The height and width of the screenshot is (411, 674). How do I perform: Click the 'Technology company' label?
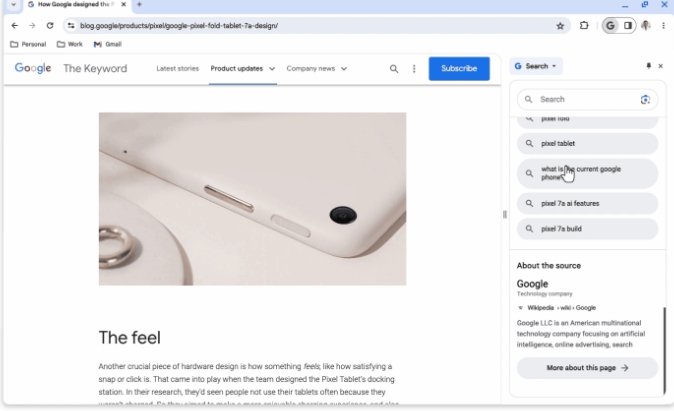pyautogui.click(x=544, y=294)
